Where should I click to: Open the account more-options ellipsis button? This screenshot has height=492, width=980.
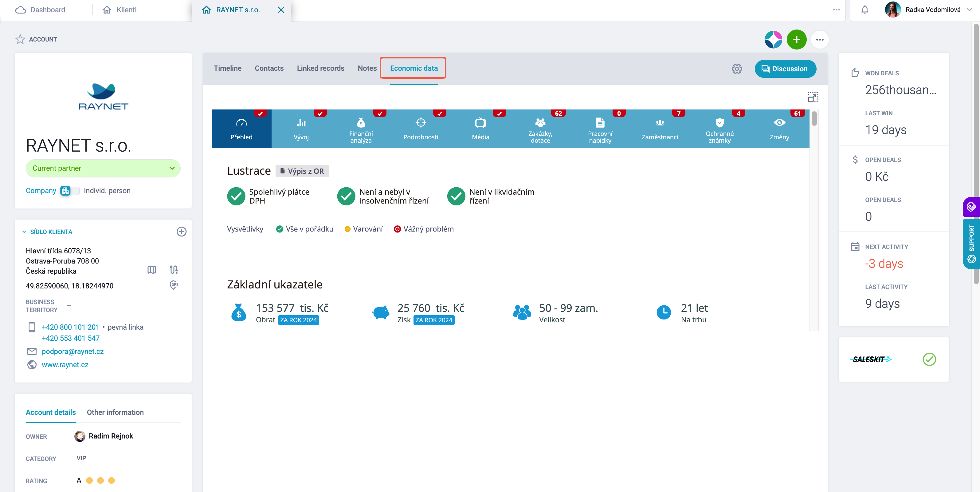(819, 40)
